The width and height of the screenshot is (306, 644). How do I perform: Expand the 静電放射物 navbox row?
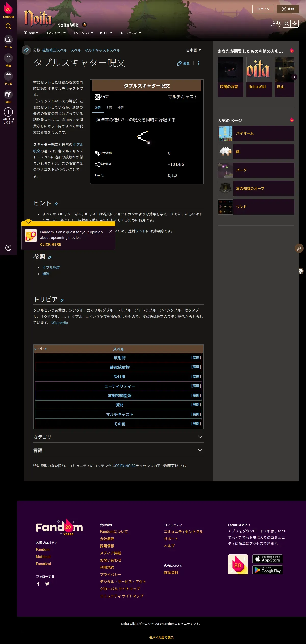click(x=196, y=367)
